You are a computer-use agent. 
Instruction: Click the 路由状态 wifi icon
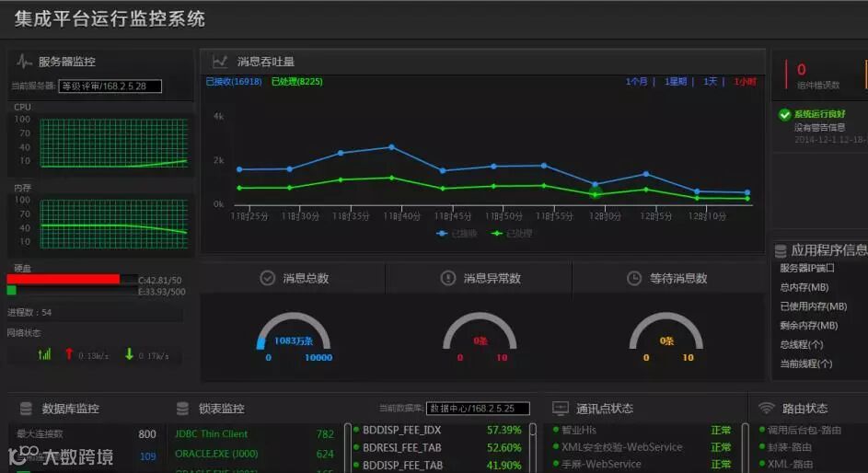(766, 409)
